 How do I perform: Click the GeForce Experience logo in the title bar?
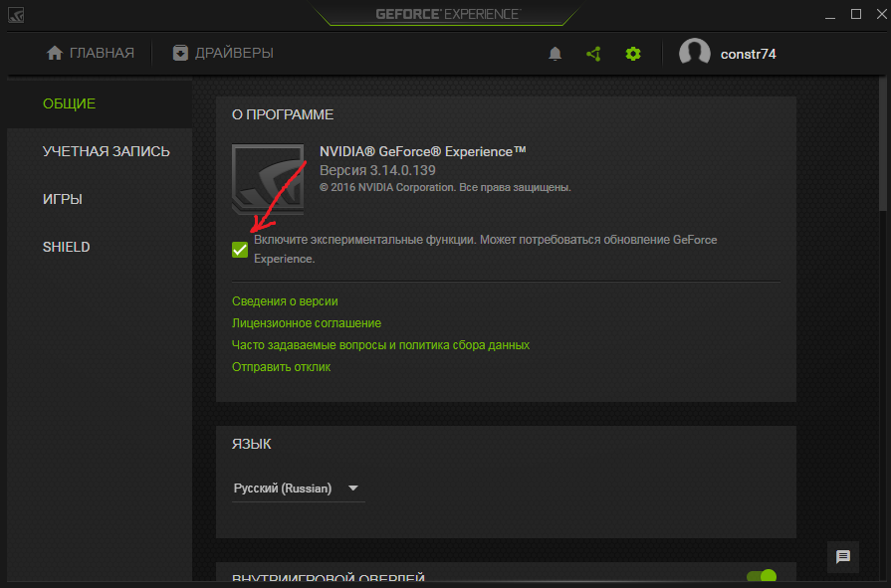pos(16,15)
